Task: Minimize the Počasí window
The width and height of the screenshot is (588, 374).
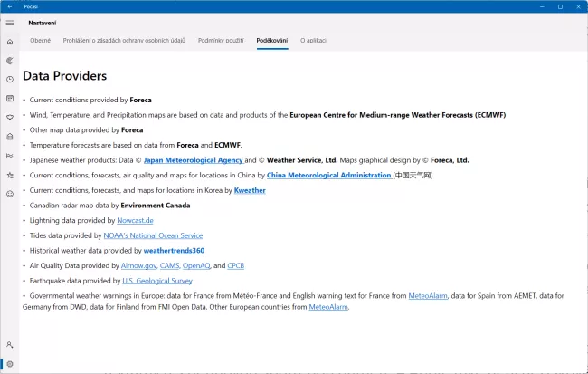Action: pyautogui.click(x=542, y=6)
